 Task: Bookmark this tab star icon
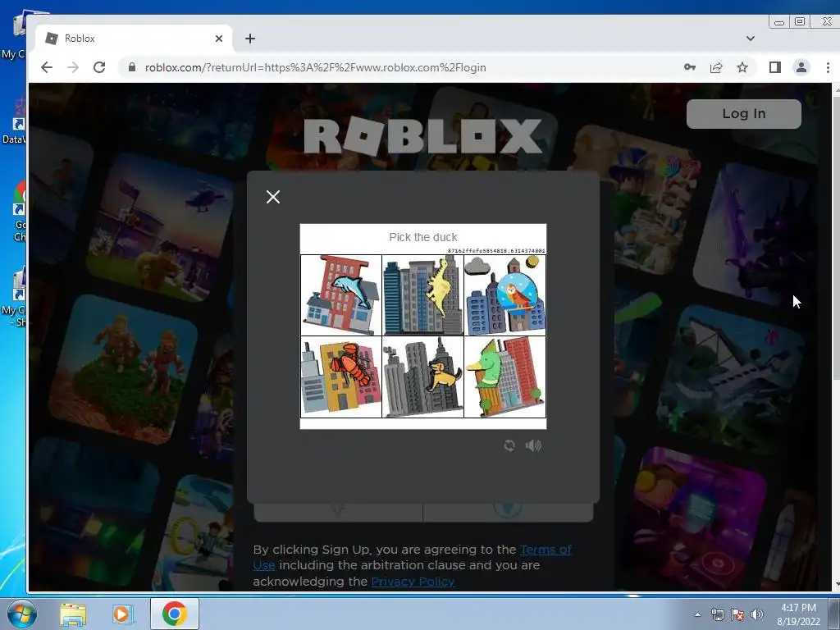[742, 67]
